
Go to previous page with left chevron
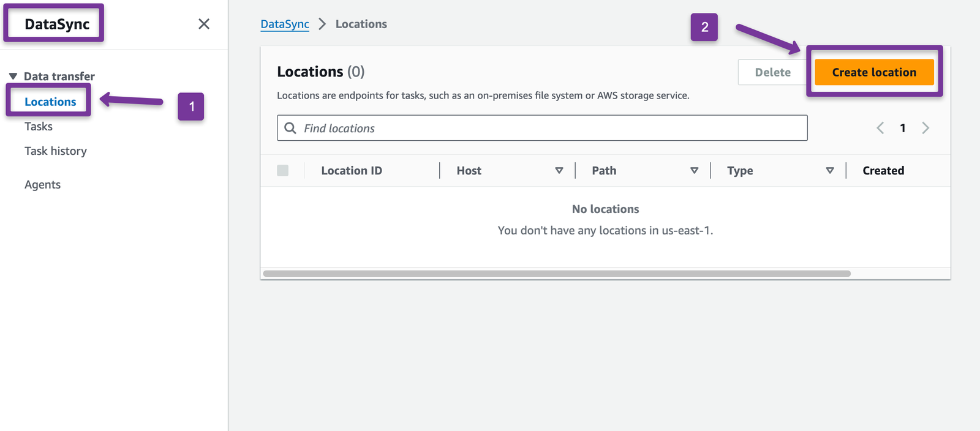tap(880, 128)
